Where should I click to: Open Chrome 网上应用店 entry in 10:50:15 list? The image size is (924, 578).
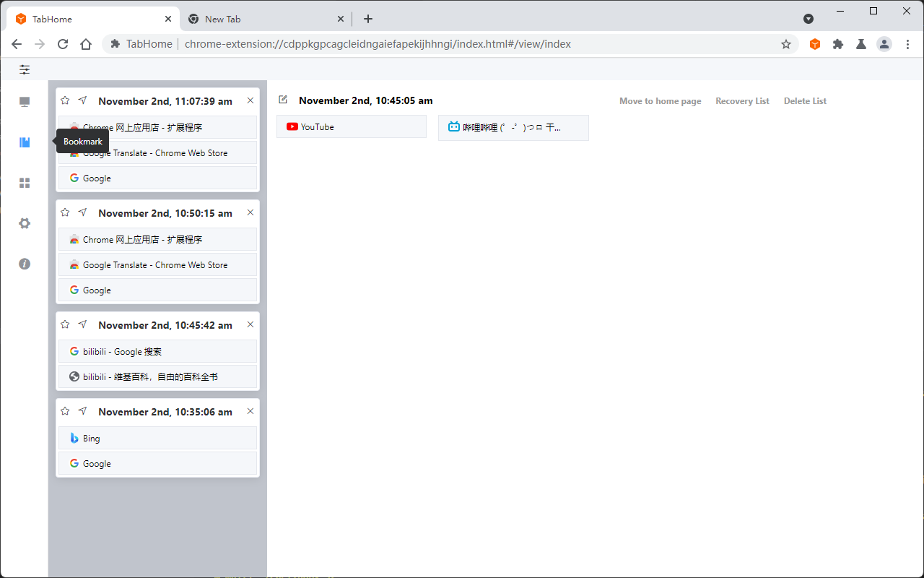pyautogui.click(x=157, y=239)
